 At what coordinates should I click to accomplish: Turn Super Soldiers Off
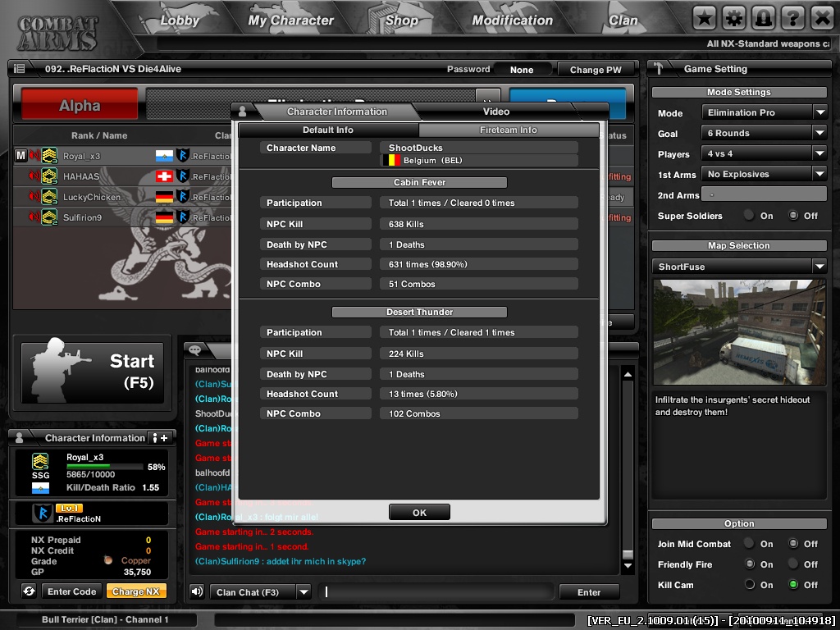coord(793,216)
